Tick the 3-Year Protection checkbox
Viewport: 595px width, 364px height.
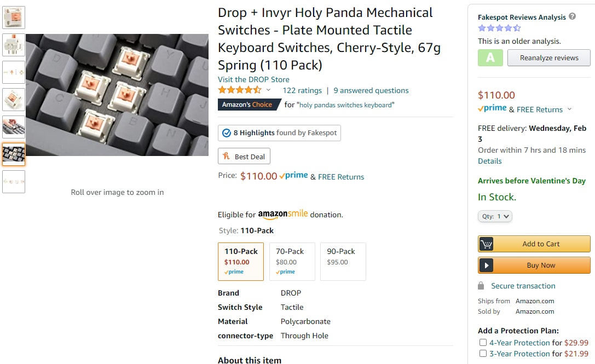click(x=483, y=354)
